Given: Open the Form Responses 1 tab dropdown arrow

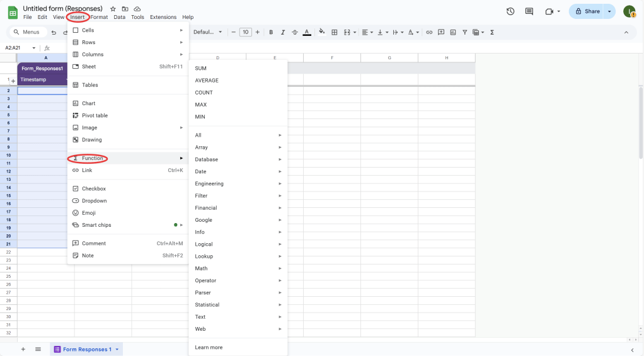Looking at the screenshot, I should click(117, 349).
